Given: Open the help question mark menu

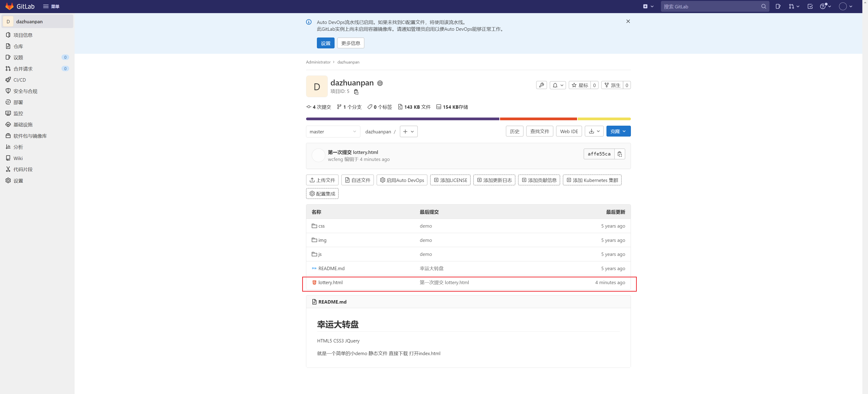Looking at the screenshot, I should (x=826, y=6).
